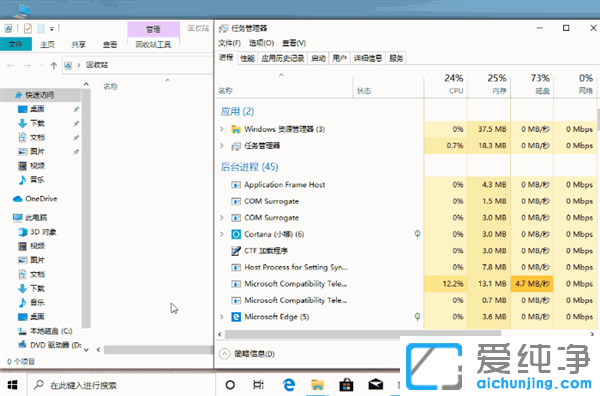This screenshot has height=396, width=600.
Task: Click the up-folder arrow in Explorer
Action: [x=54, y=65]
